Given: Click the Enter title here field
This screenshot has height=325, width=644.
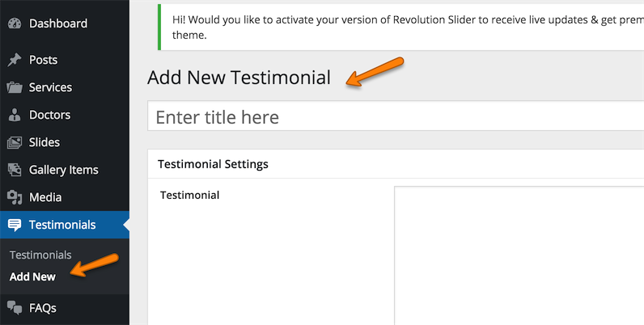Looking at the screenshot, I should [395, 117].
